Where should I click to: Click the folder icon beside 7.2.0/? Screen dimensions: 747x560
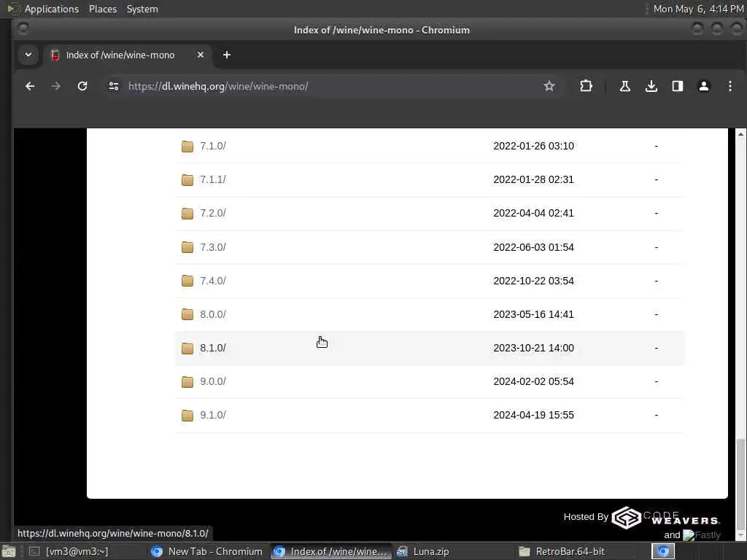[x=187, y=214]
